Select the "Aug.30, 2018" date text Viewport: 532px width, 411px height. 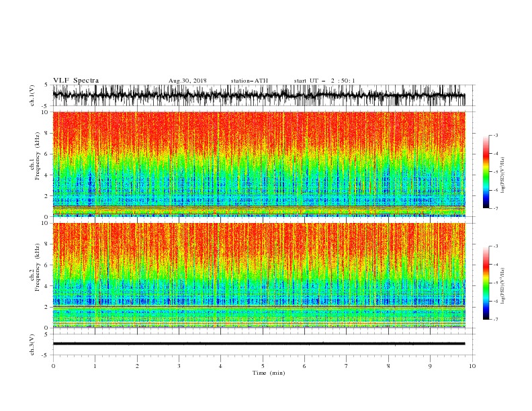[x=187, y=81]
